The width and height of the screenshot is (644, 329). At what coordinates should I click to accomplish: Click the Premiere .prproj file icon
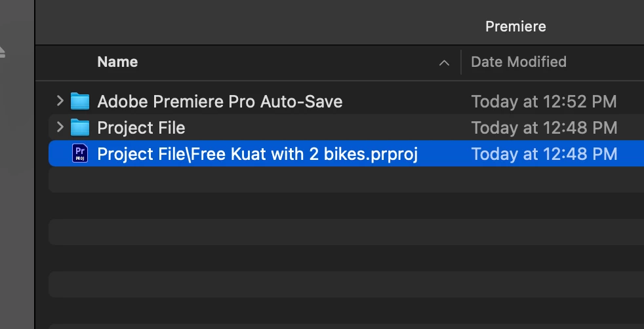[x=80, y=153]
